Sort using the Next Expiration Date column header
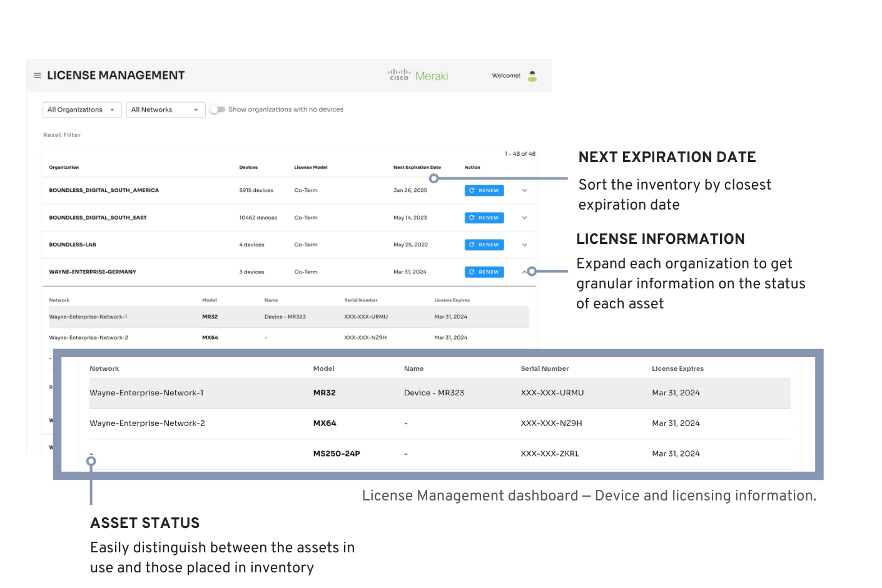This screenshot has height=588, width=882. coord(417,167)
